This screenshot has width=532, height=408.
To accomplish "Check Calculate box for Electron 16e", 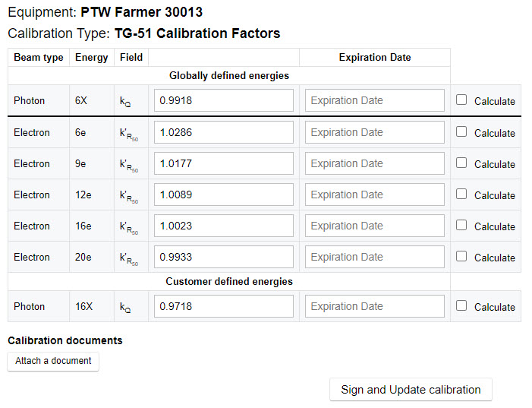I will point(462,225).
